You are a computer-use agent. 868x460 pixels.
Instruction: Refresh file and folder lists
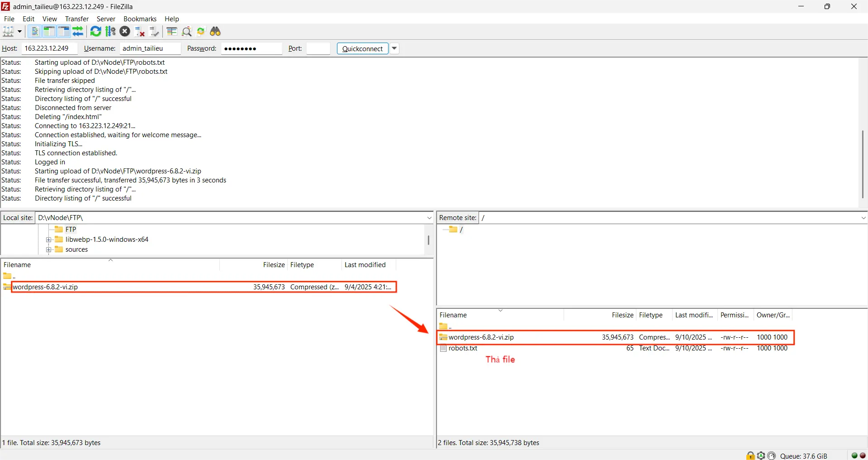pyautogui.click(x=96, y=31)
